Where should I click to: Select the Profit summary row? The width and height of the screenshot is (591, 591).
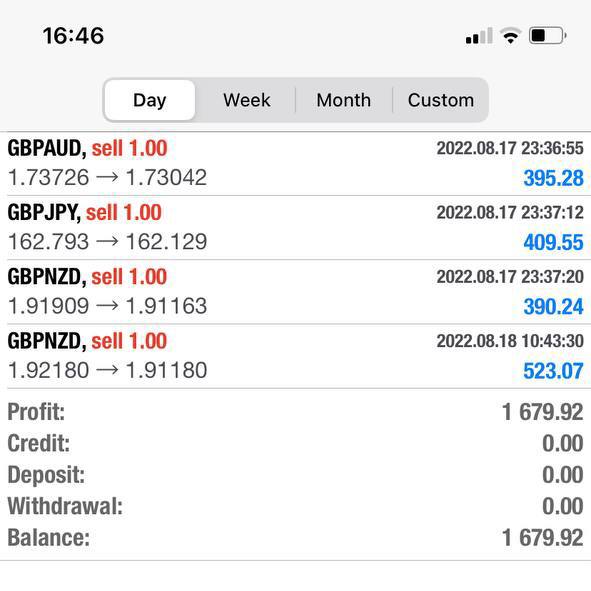pos(296,412)
